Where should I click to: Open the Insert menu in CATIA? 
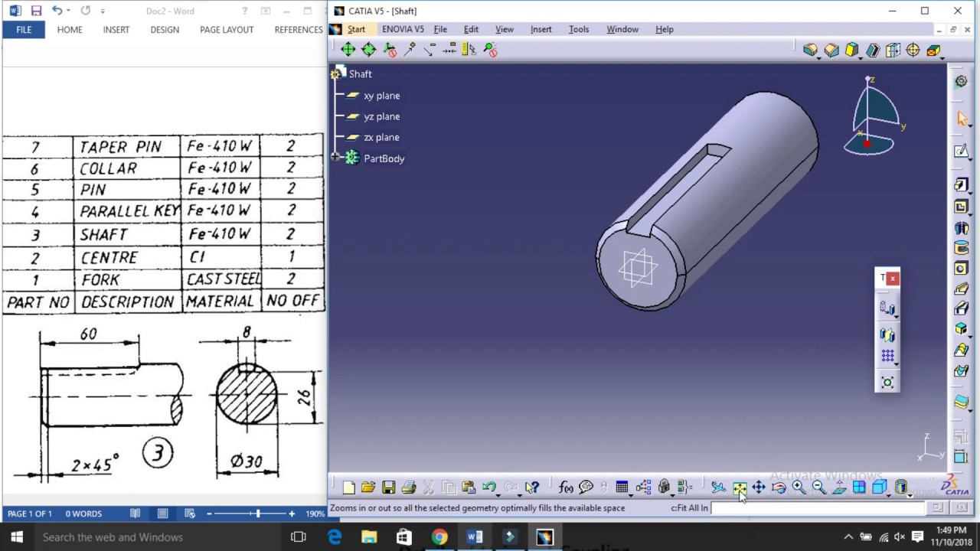541,29
